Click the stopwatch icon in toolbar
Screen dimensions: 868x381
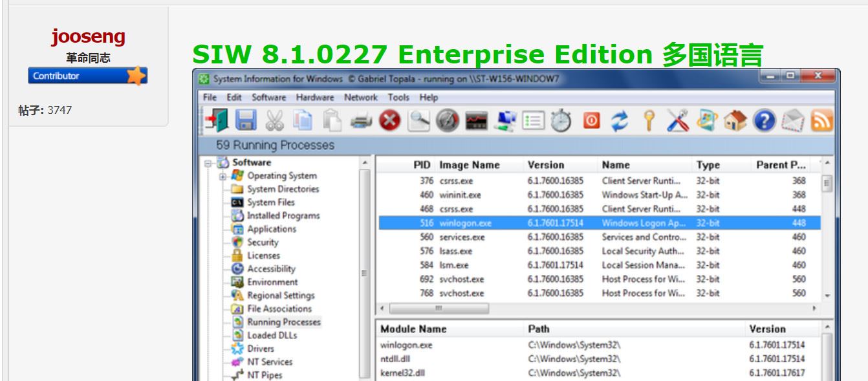tap(561, 120)
